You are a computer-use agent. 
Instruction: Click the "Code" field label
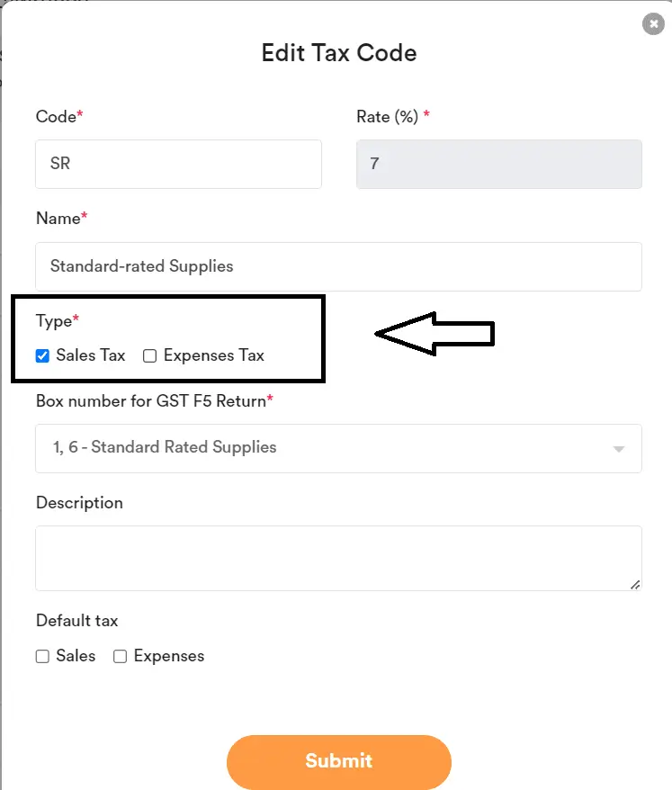tap(55, 116)
